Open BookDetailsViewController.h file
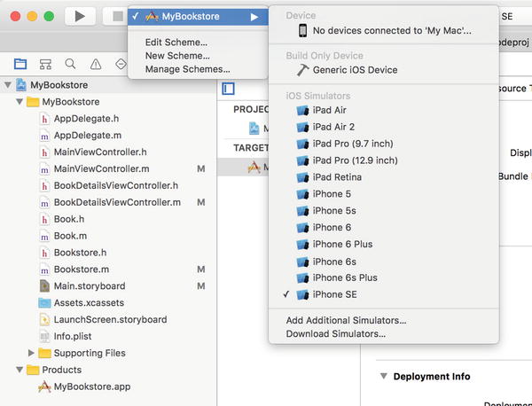Viewport: 532px width, 406px height. coord(115,185)
